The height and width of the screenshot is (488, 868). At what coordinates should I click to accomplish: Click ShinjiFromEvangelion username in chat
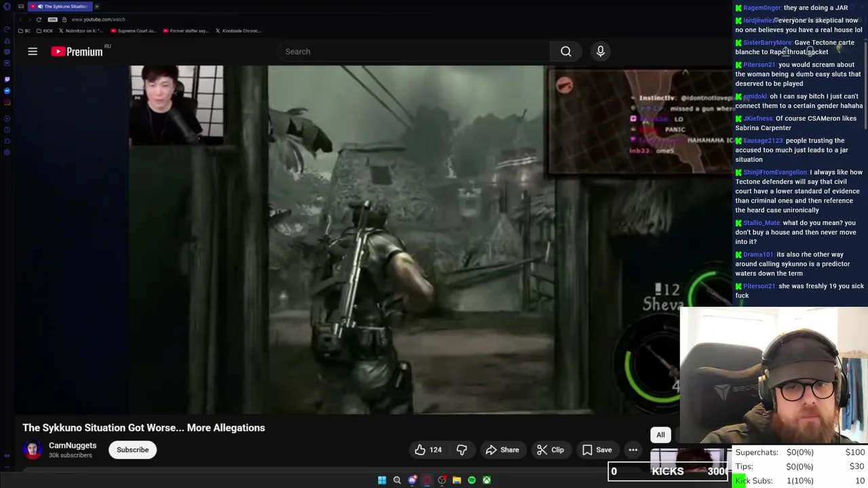click(x=774, y=172)
